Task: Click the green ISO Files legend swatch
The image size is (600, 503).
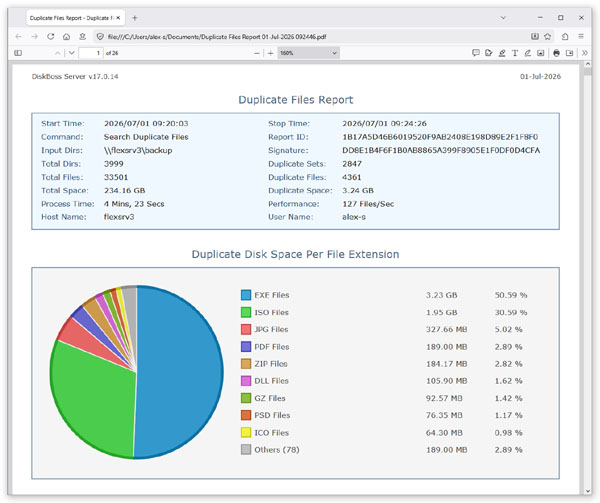Action: tap(246, 312)
